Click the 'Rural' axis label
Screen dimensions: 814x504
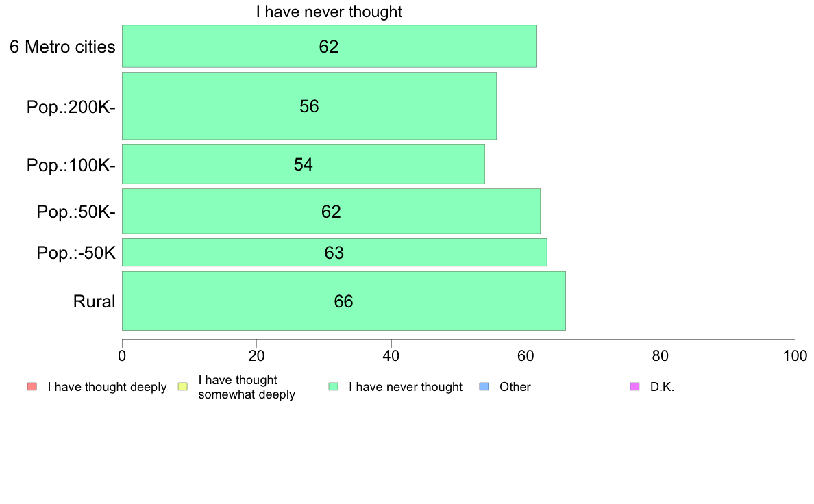(94, 301)
